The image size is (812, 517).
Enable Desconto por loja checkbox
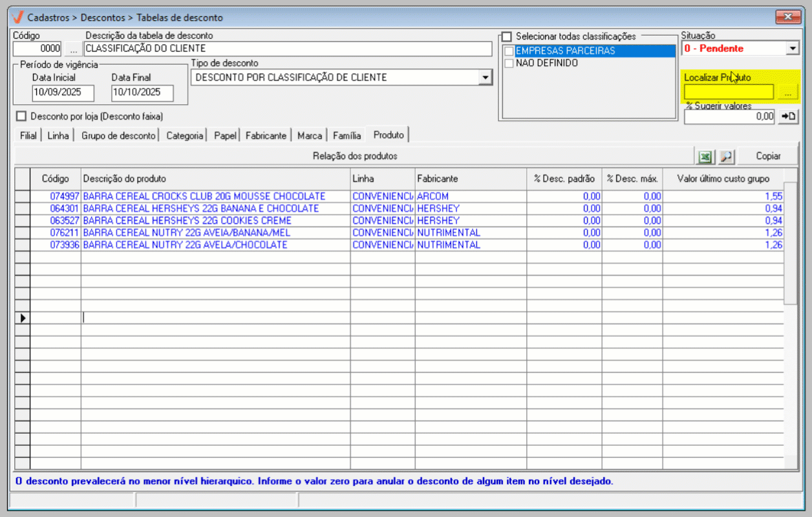click(21, 116)
